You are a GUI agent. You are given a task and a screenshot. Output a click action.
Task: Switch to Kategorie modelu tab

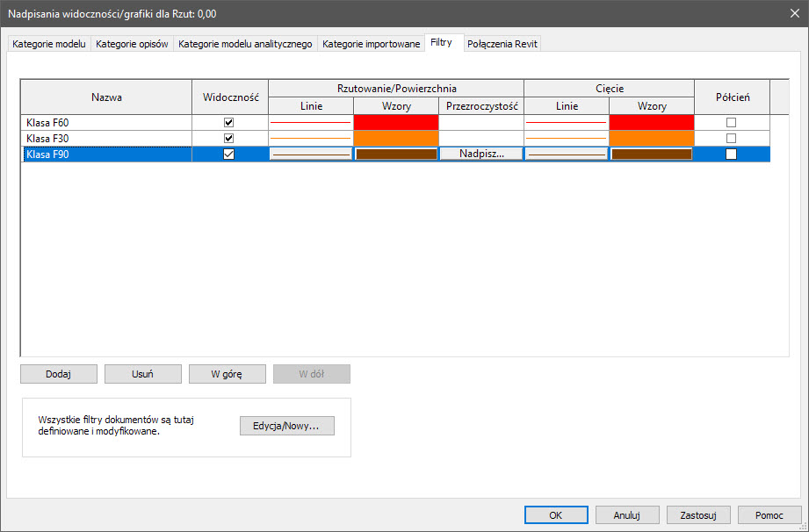pos(49,44)
